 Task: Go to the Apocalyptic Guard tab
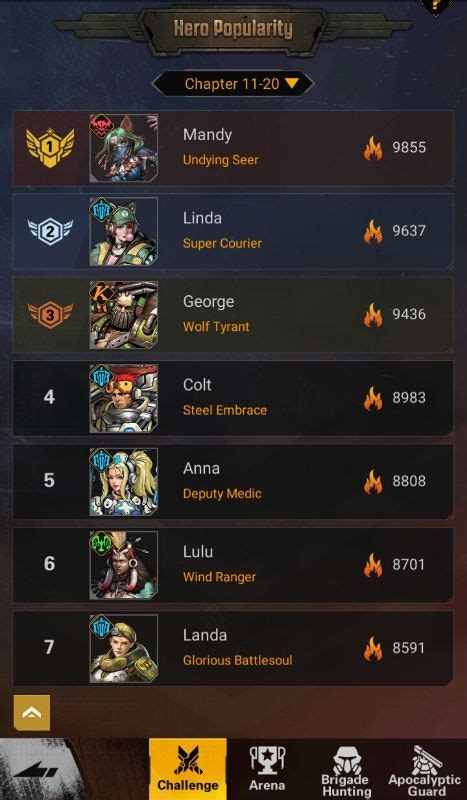(x=425, y=770)
